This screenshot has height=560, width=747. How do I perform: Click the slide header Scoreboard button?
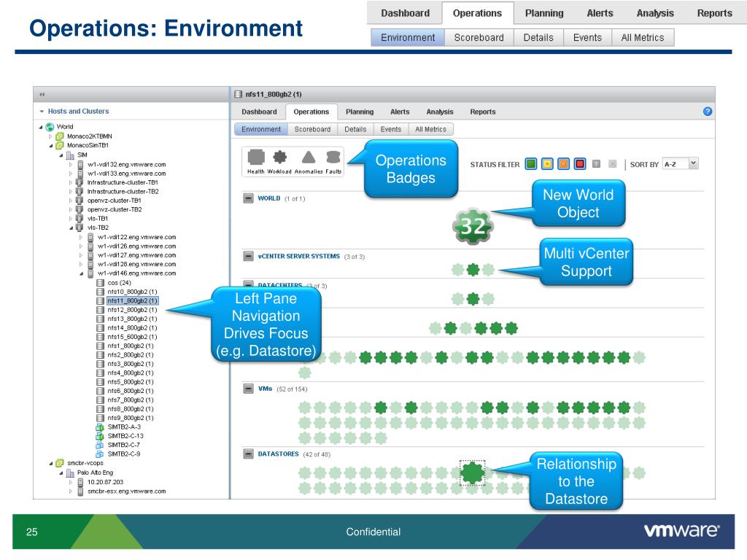(x=479, y=38)
